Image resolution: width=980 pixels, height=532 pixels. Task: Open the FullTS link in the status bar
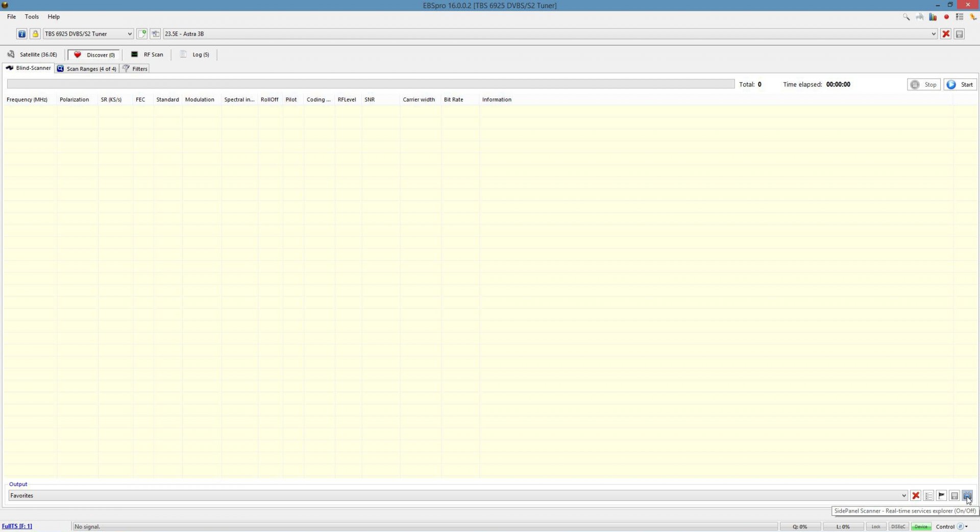coord(17,526)
